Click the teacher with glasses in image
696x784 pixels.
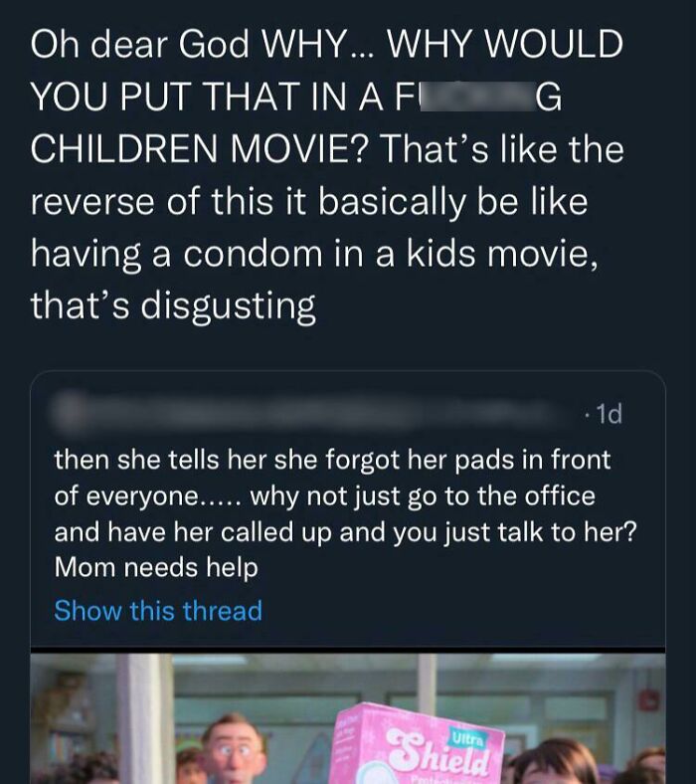click(x=234, y=748)
